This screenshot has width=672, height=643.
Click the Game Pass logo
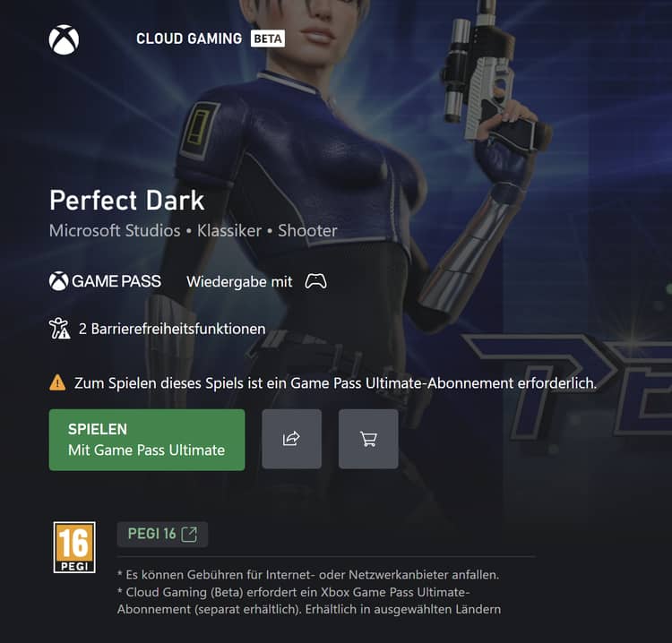coord(105,281)
